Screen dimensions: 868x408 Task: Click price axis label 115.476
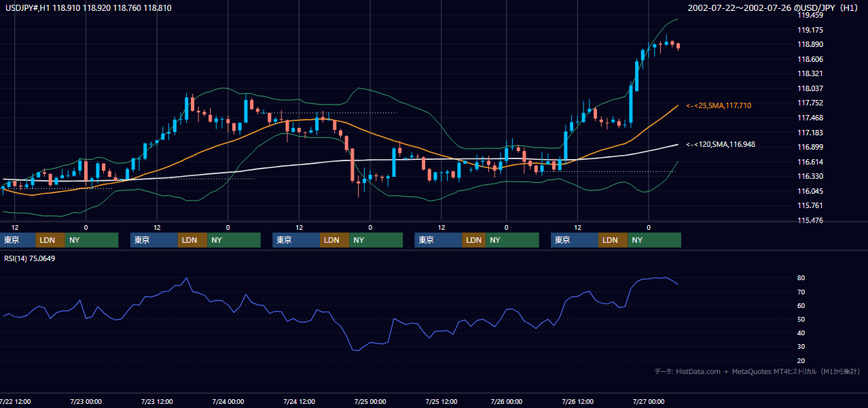[810, 220]
